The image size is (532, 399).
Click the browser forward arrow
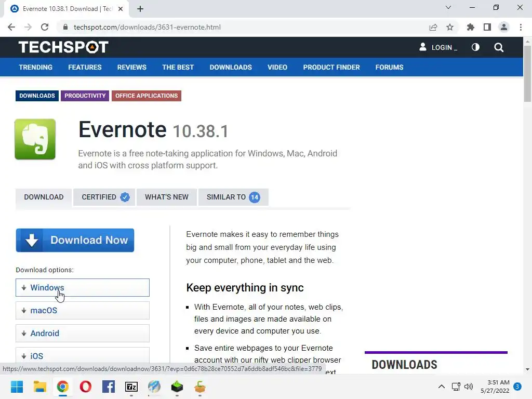28,27
